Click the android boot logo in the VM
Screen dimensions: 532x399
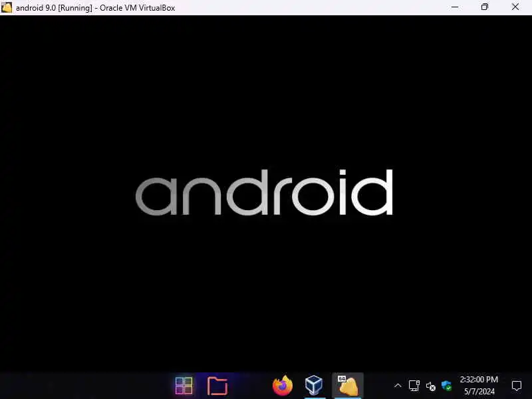(x=264, y=192)
